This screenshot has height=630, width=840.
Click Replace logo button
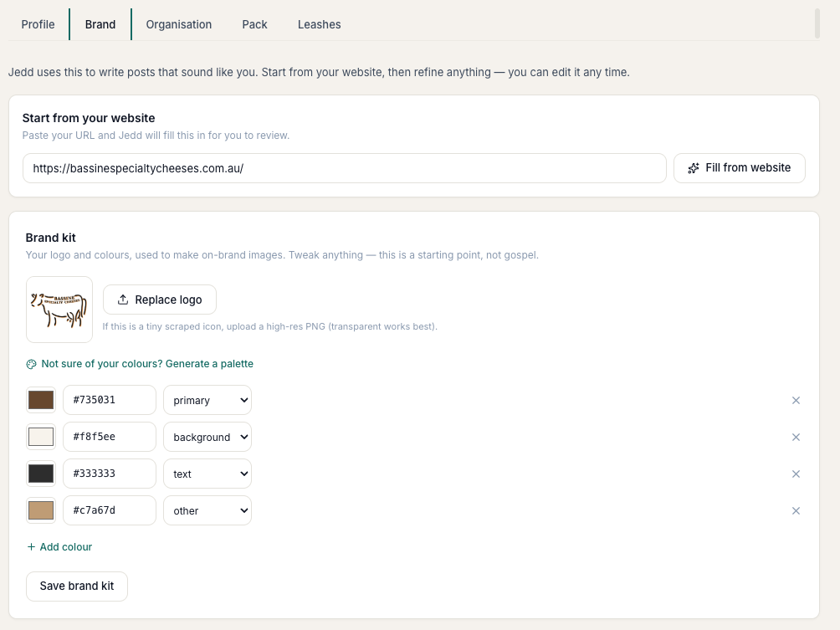click(160, 300)
